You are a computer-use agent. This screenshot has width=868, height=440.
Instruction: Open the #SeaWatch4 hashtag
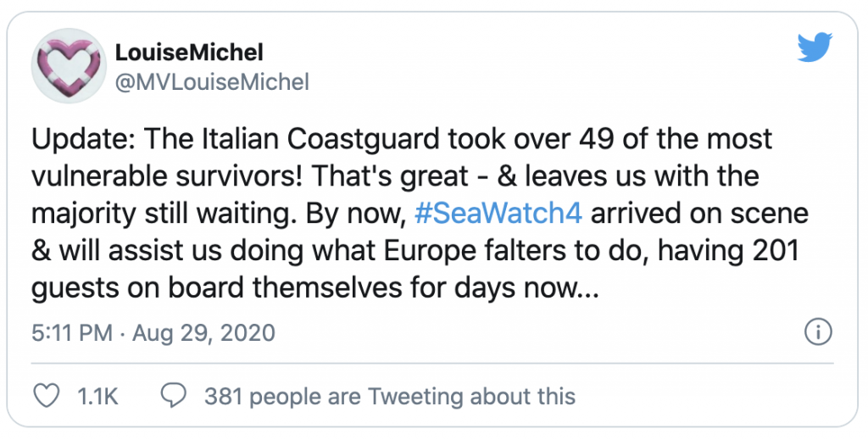click(498, 214)
